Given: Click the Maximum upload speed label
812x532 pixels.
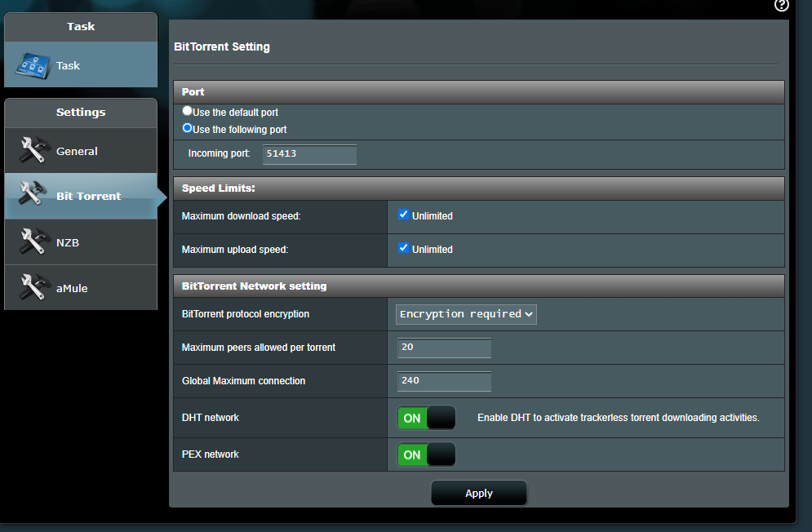Looking at the screenshot, I should click(235, 250).
